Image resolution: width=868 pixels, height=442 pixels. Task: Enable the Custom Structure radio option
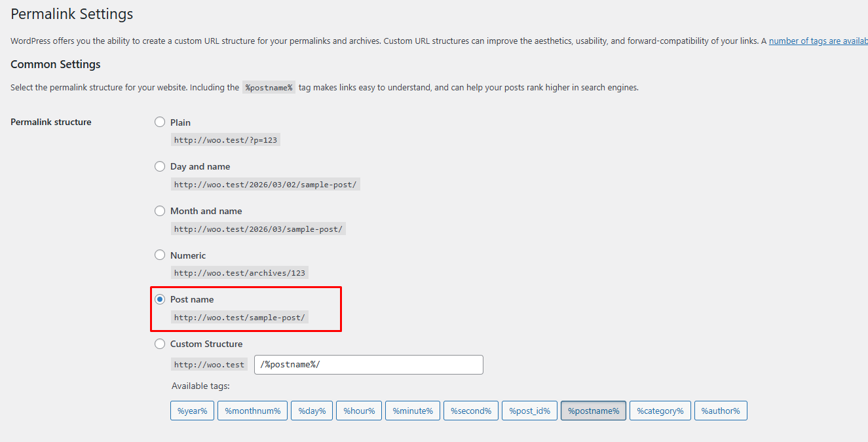point(160,344)
